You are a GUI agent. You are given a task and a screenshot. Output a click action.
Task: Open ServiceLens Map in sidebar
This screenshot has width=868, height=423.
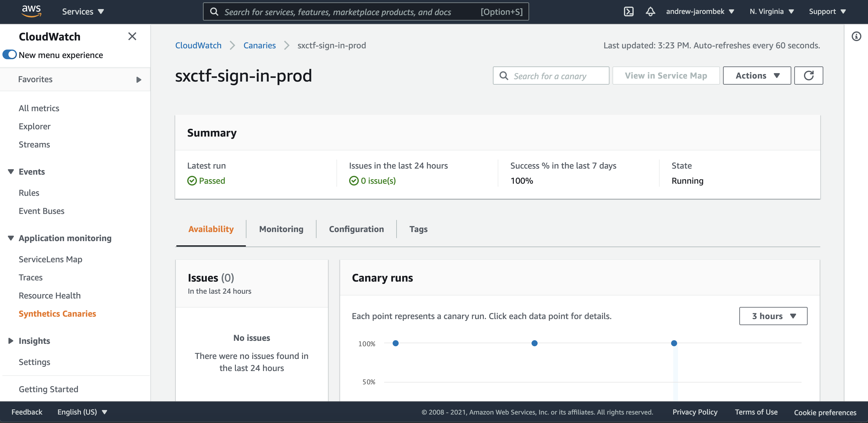coord(50,259)
